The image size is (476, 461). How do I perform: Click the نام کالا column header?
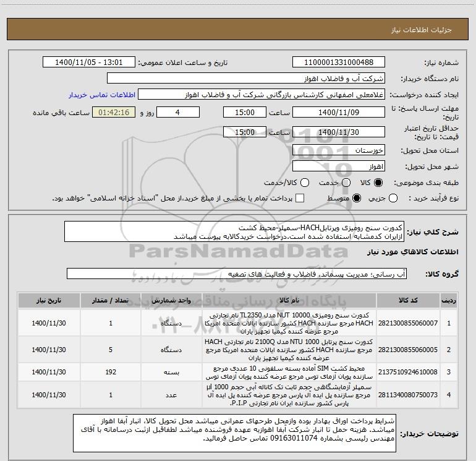(x=289, y=301)
